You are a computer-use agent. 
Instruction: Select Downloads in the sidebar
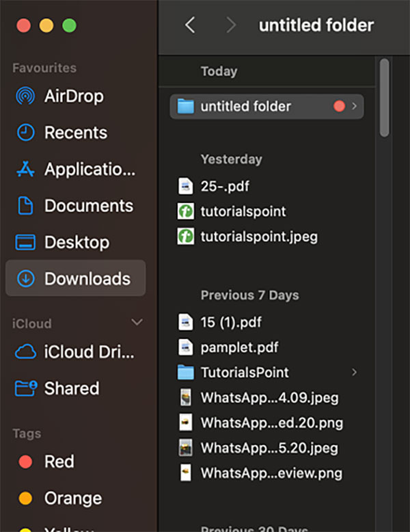(87, 279)
